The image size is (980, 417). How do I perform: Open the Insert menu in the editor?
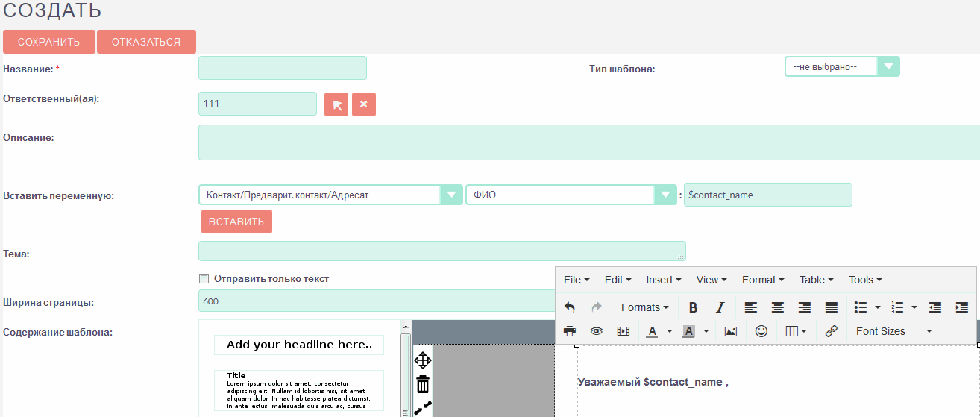click(664, 280)
